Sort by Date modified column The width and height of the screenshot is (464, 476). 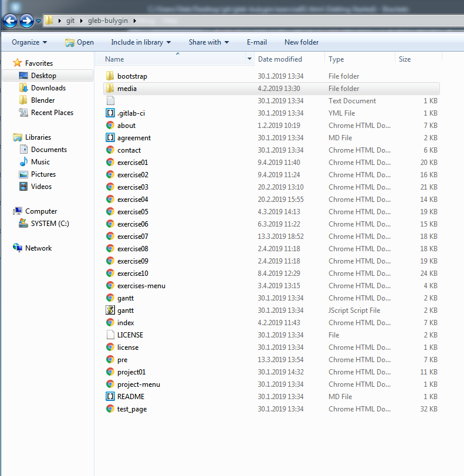coord(280,59)
